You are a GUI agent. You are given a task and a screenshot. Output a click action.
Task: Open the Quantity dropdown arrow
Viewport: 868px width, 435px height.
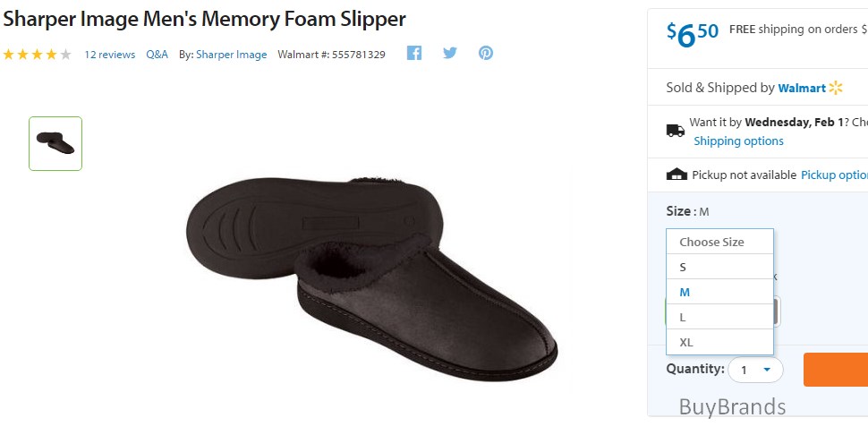[x=767, y=370]
